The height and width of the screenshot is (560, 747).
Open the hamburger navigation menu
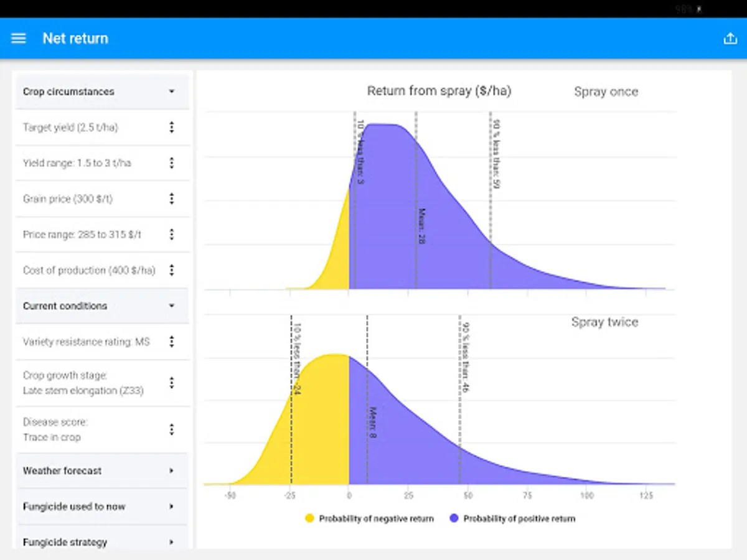click(19, 38)
